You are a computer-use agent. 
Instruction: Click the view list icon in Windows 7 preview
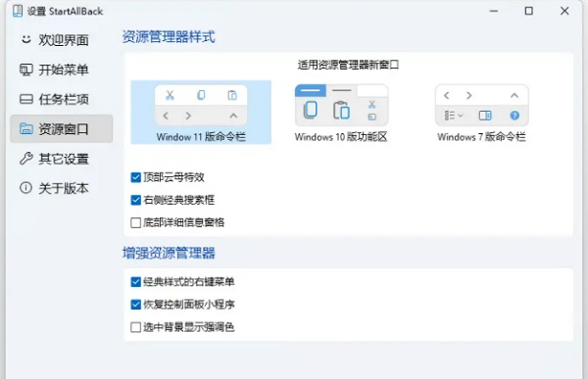pos(454,116)
